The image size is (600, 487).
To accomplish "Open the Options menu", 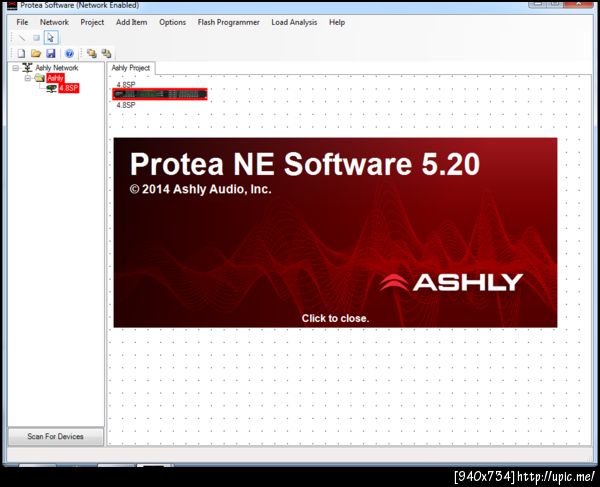I will click(173, 22).
